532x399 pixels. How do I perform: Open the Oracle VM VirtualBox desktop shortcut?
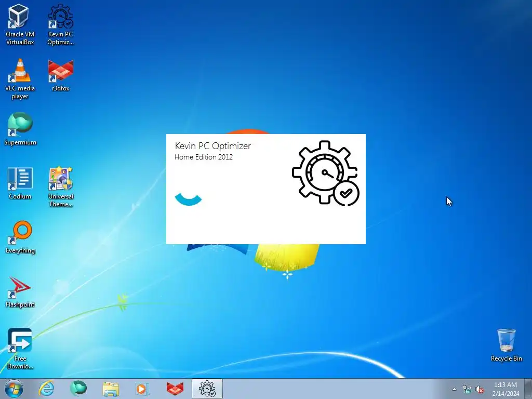coord(20,25)
